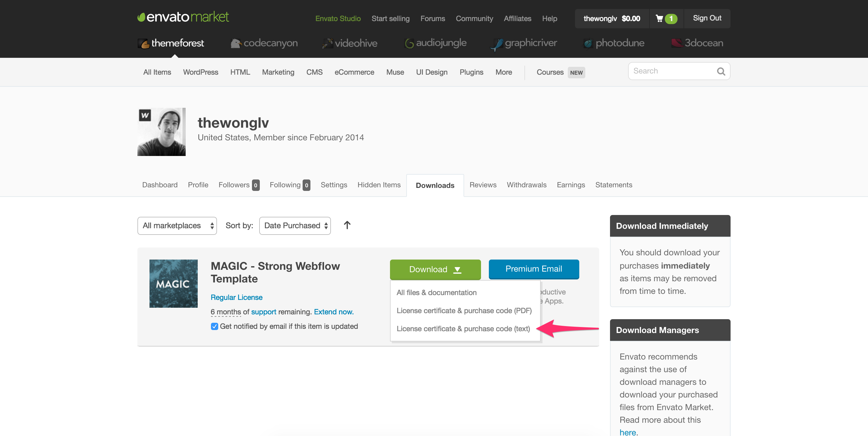Switch to the Settings tab
868x436 pixels.
334,185
